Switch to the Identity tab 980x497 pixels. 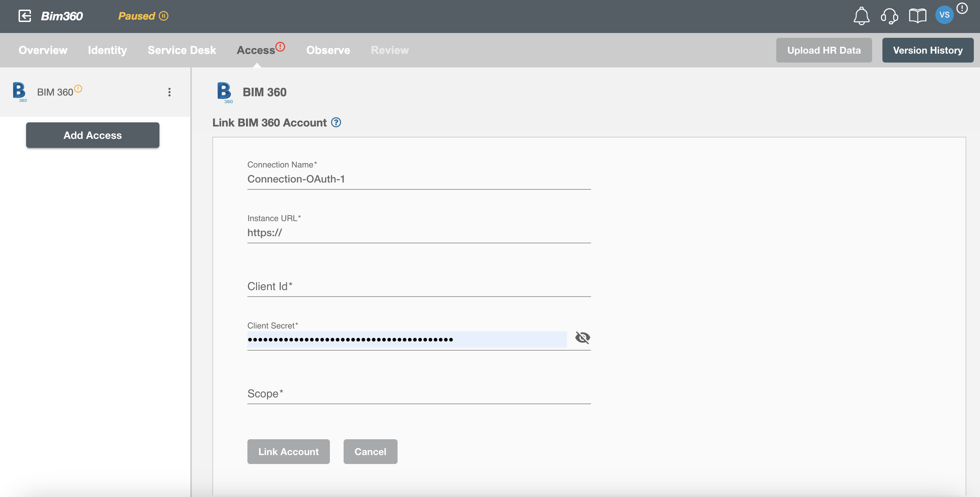click(107, 50)
